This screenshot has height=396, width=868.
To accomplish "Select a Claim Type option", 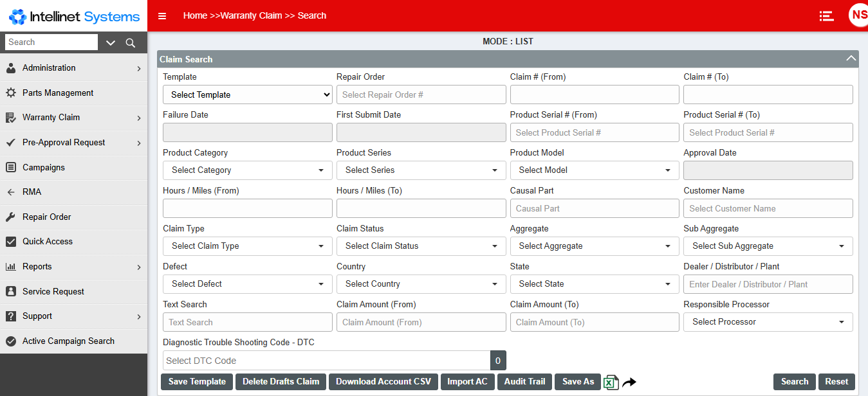I will pyautogui.click(x=247, y=246).
